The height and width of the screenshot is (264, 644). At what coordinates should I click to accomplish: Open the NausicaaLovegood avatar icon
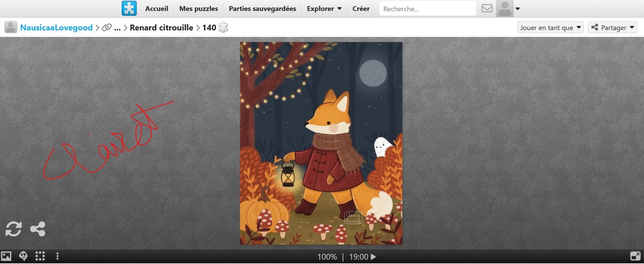(11, 27)
